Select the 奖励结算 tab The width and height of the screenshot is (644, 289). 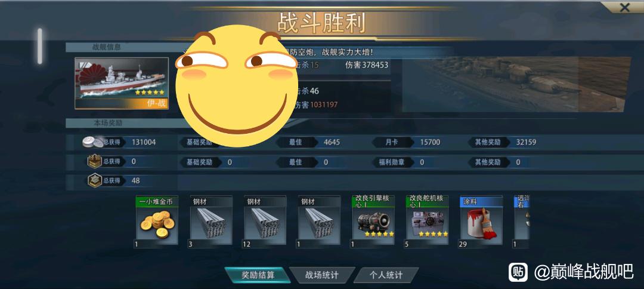point(258,275)
